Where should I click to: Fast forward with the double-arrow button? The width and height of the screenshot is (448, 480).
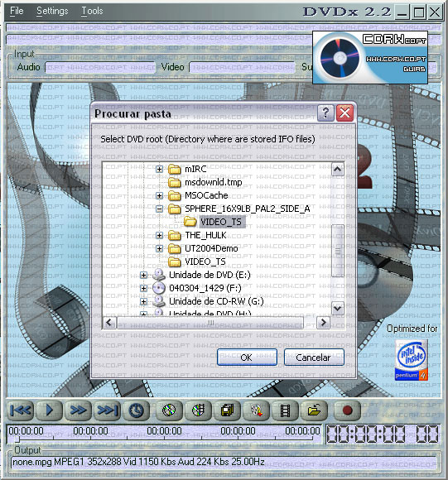click(78, 410)
